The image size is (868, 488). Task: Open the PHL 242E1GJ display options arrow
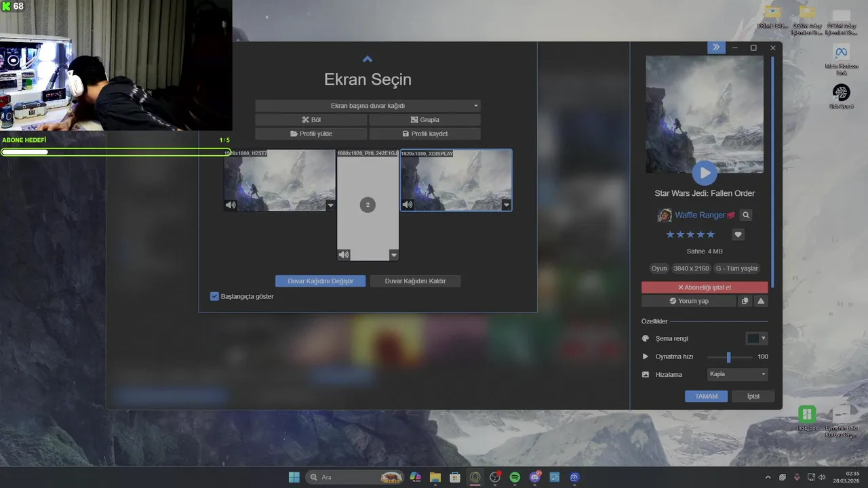click(393, 255)
